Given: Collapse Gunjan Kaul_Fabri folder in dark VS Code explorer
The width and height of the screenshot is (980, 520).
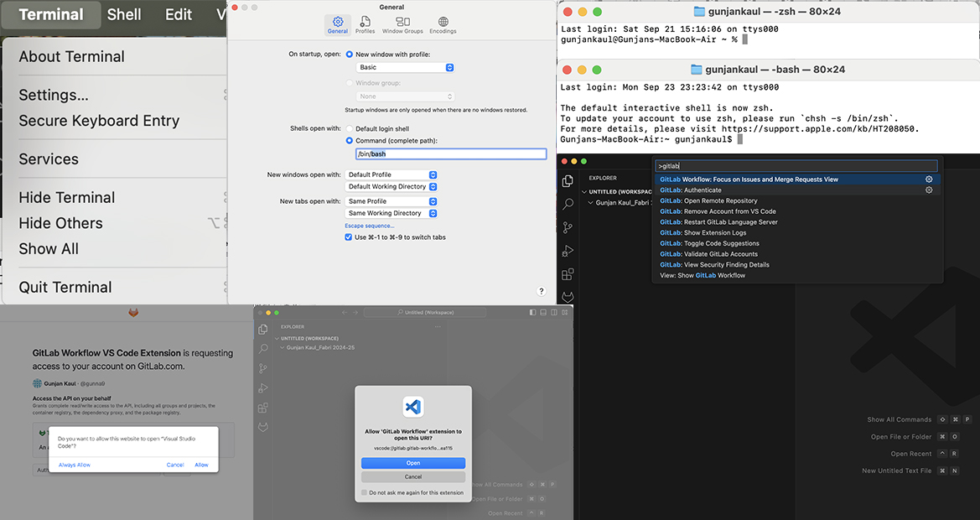Looking at the screenshot, I should (591, 202).
